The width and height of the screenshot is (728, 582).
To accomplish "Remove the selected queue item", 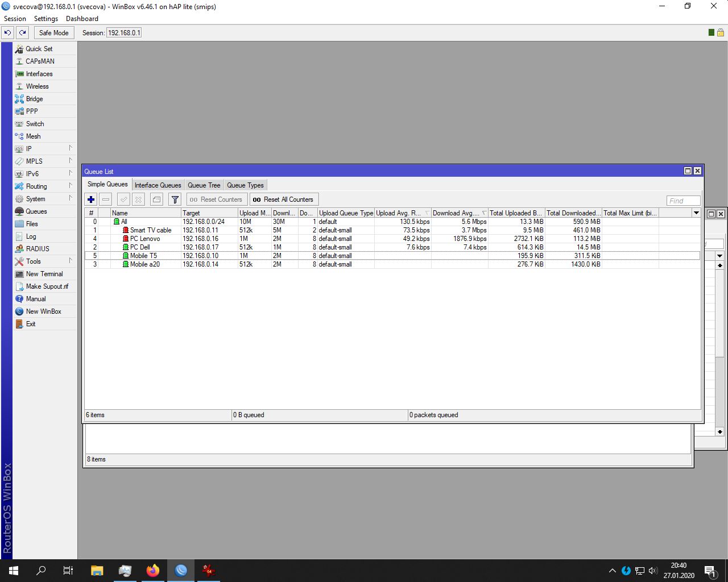I will pos(105,199).
